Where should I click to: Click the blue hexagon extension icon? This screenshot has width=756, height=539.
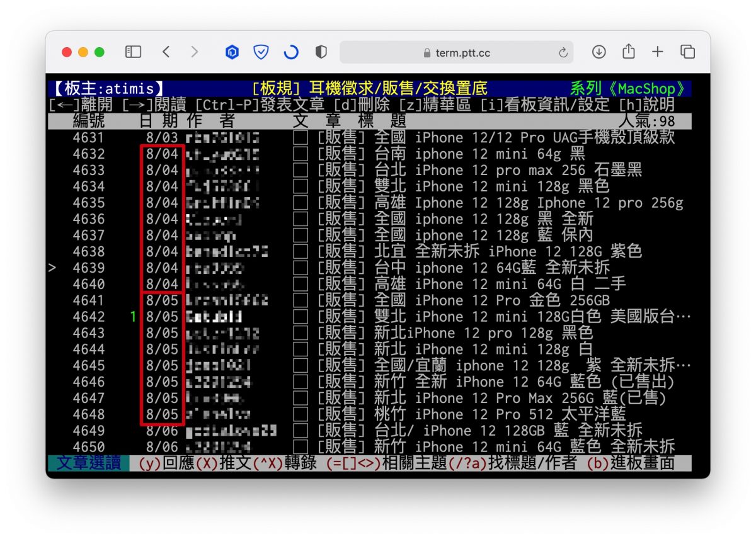pos(232,52)
